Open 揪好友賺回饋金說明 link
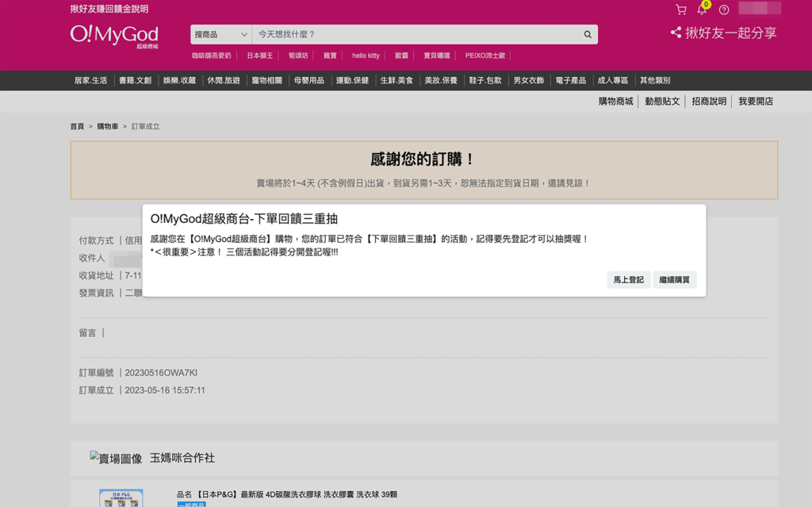The height and width of the screenshot is (507, 812). [x=109, y=9]
